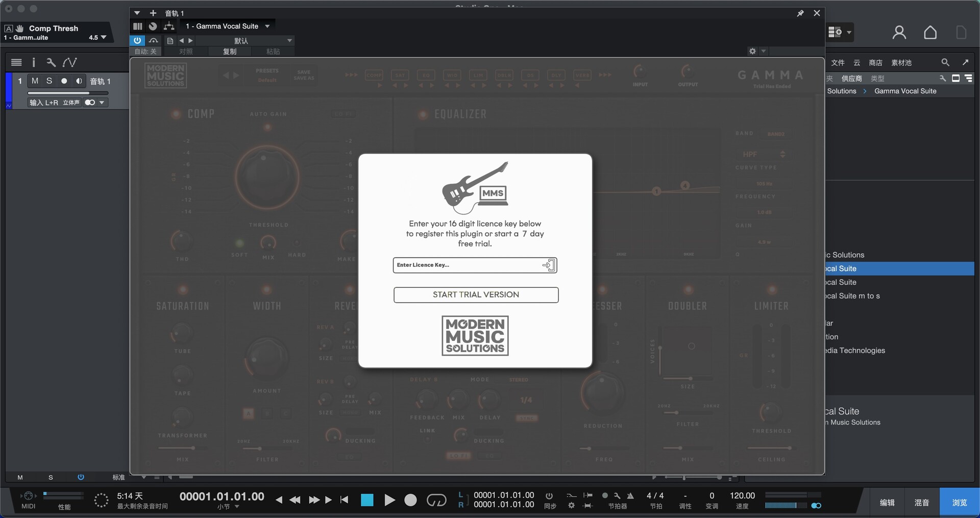Add a new insert with the plus icon
This screenshot has height=518, width=980.
point(153,13)
